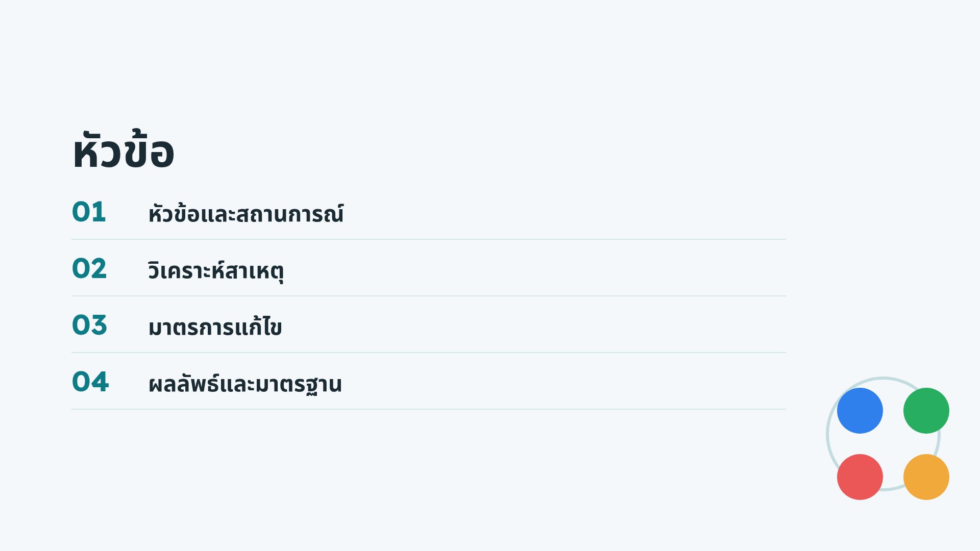
Task: Click the empty center between the four dots
Action: [x=893, y=444]
